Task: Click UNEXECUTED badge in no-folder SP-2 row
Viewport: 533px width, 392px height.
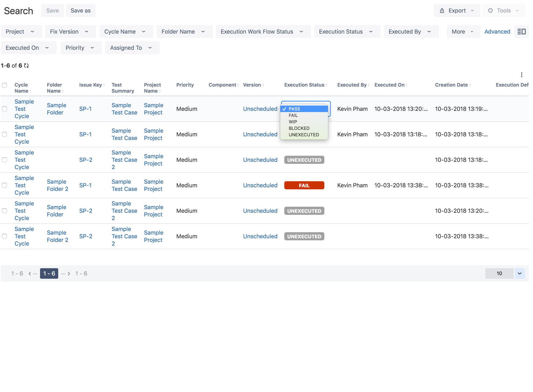Action: click(304, 160)
